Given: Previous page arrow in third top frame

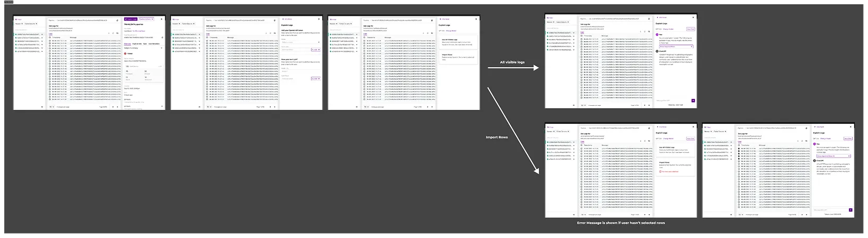Looking at the screenshot, I should (x=427, y=107).
